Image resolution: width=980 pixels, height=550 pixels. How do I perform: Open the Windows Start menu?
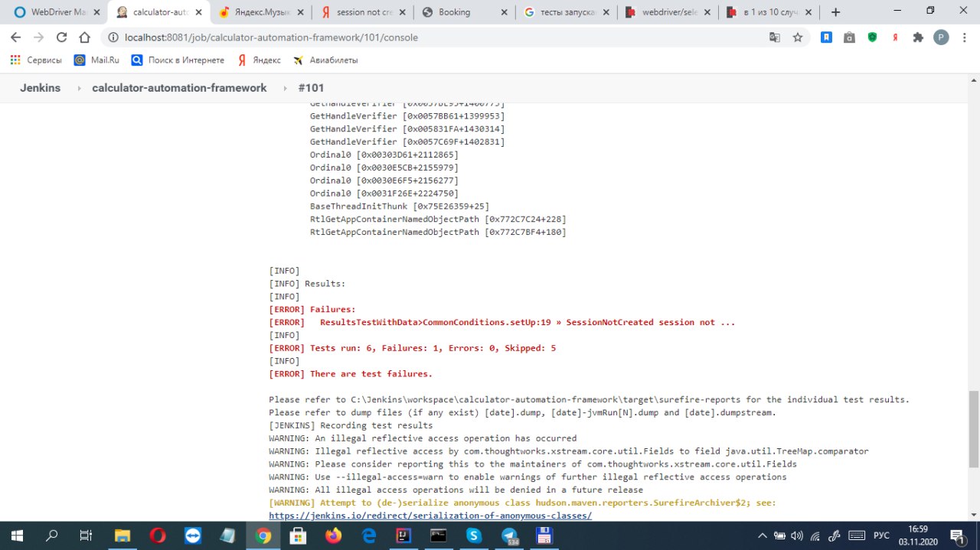[x=17, y=536]
